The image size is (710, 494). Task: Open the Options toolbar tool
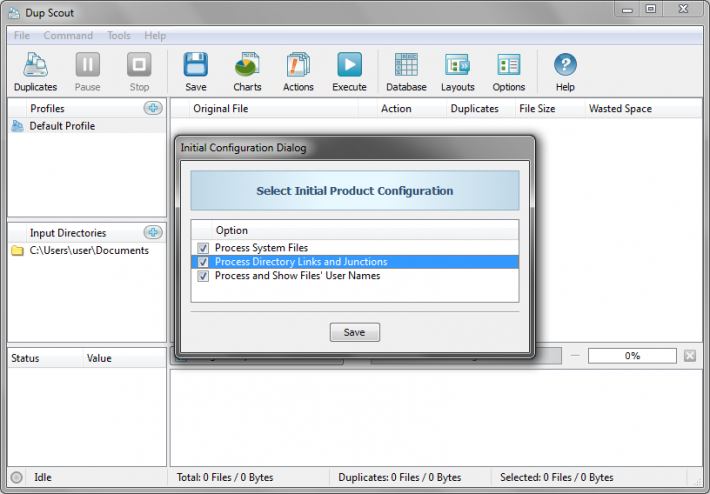click(509, 65)
